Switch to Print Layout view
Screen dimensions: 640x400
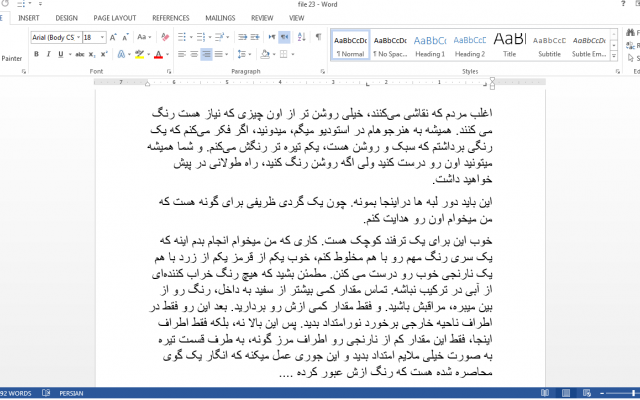(x=566, y=393)
